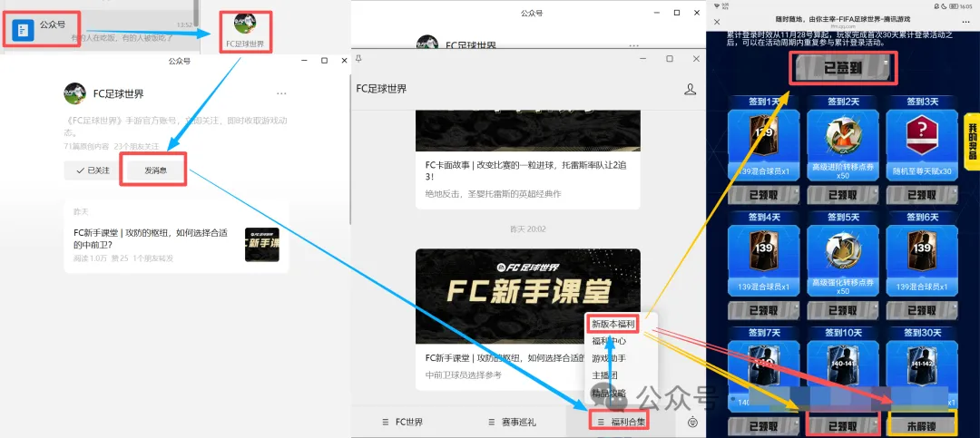
Task: Click the 签到4天 139混合球员 reward card
Action: coord(764,262)
